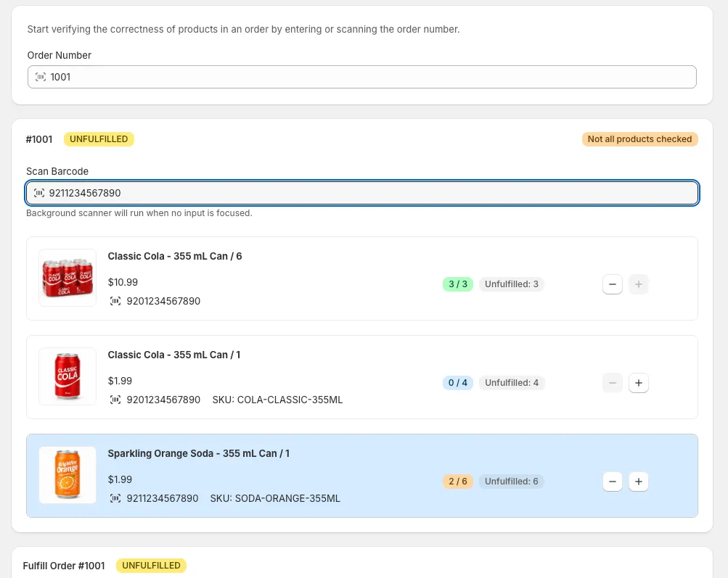
Task: Click the Fulfill Order #1001 heading
Action: [64, 566]
